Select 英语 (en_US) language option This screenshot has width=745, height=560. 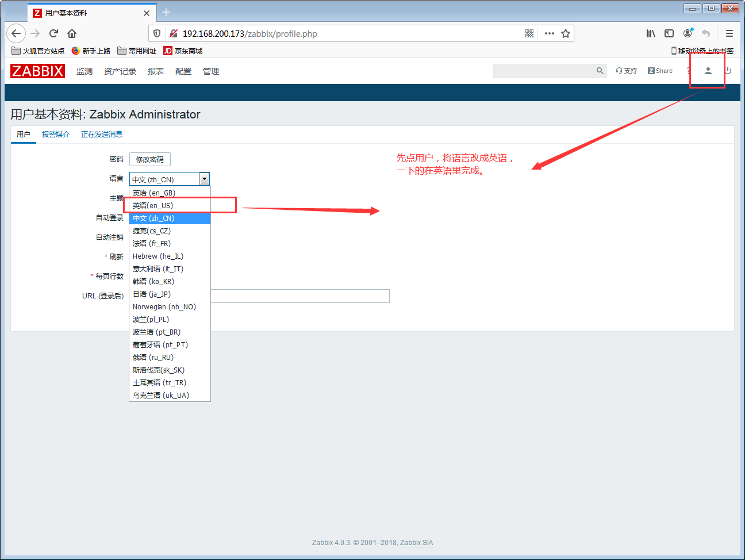point(170,205)
